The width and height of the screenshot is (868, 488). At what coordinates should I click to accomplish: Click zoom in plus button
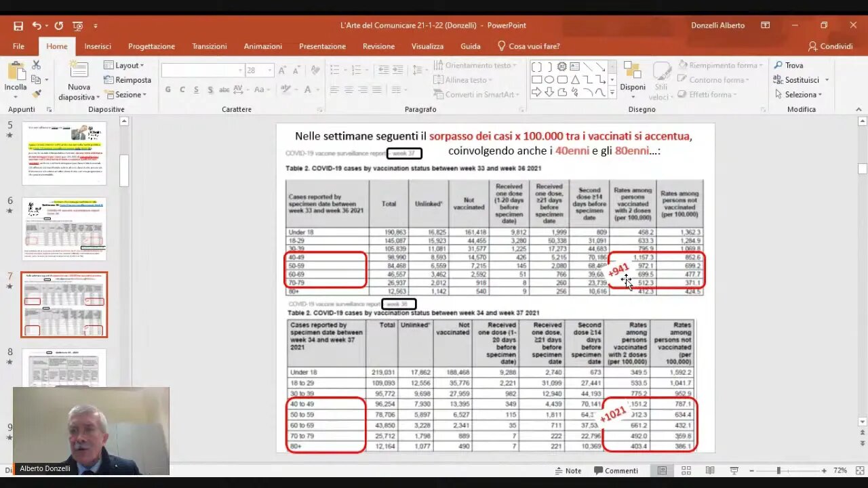[x=824, y=470]
